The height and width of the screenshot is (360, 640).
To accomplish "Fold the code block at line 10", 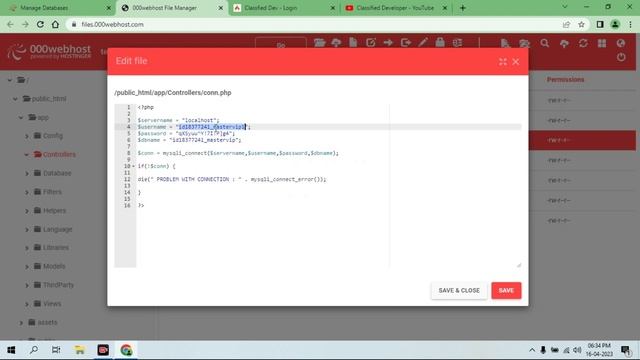I will point(133,166).
